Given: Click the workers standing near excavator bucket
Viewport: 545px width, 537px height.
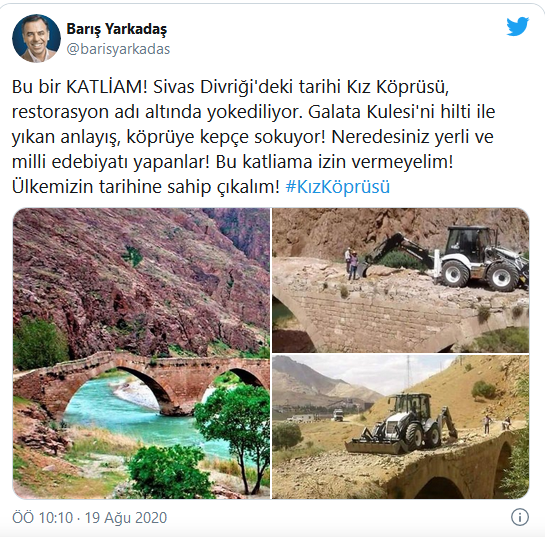Looking at the screenshot, I should (x=351, y=263).
